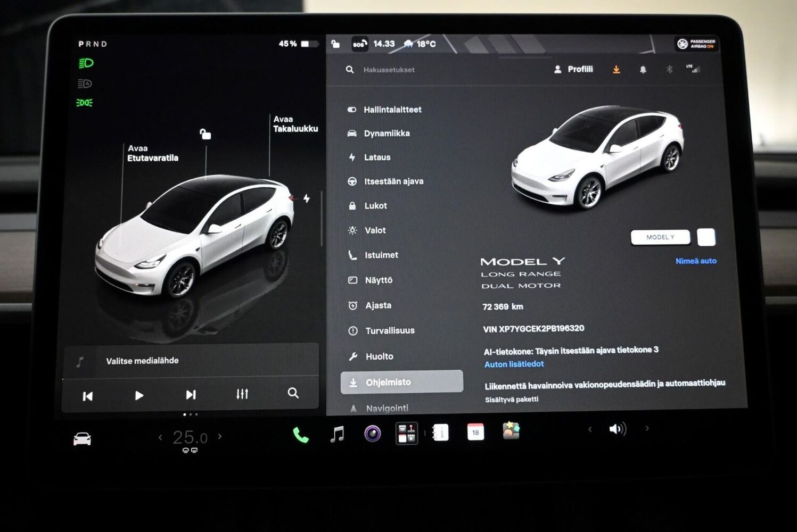The height and width of the screenshot is (532, 797).
Task: Tap the headlights indicator icon
Action: 86,63
